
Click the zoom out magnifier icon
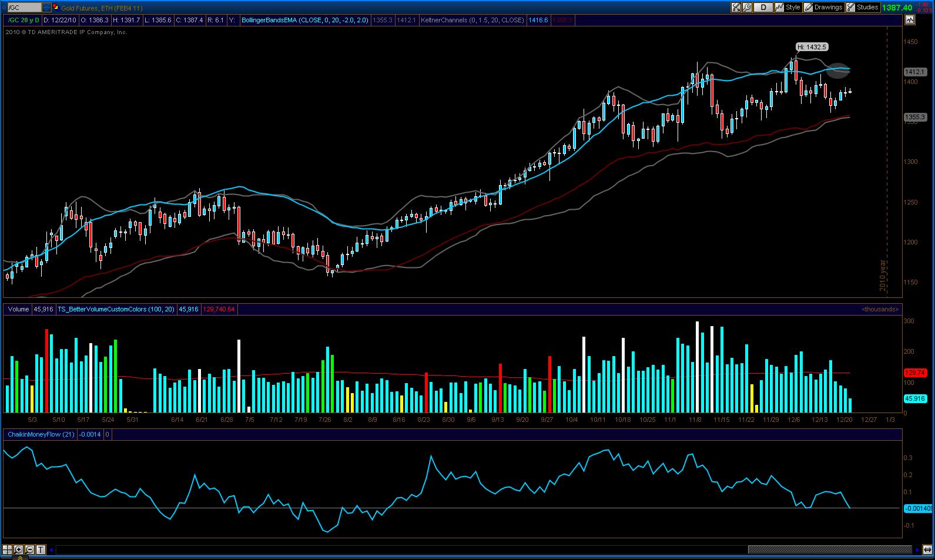point(30,550)
